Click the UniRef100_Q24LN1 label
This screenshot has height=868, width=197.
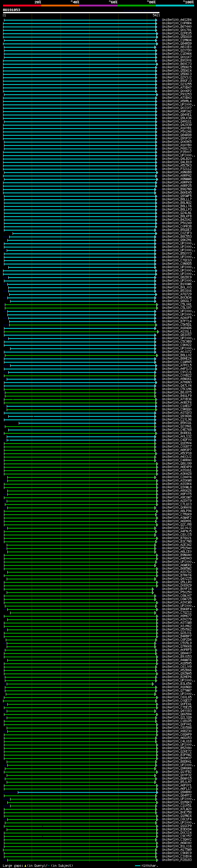click(176, 213)
